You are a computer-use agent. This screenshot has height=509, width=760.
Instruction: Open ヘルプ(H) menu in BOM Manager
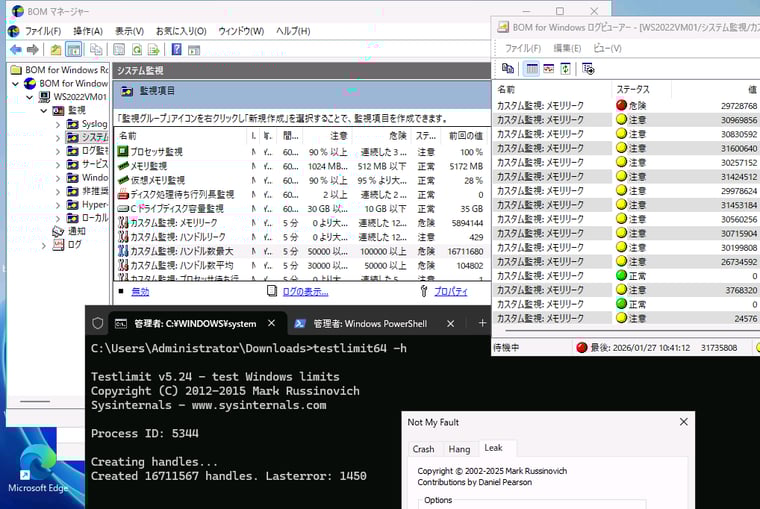tap(293, 31)
